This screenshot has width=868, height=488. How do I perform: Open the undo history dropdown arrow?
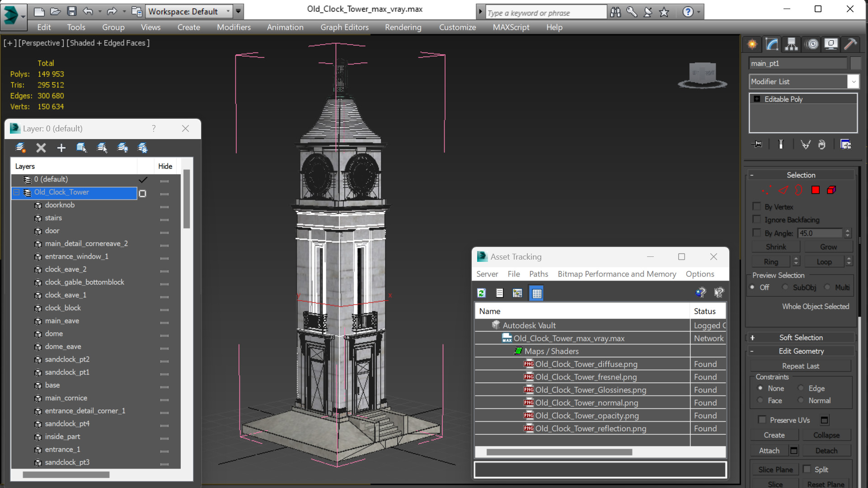[100, 11]
